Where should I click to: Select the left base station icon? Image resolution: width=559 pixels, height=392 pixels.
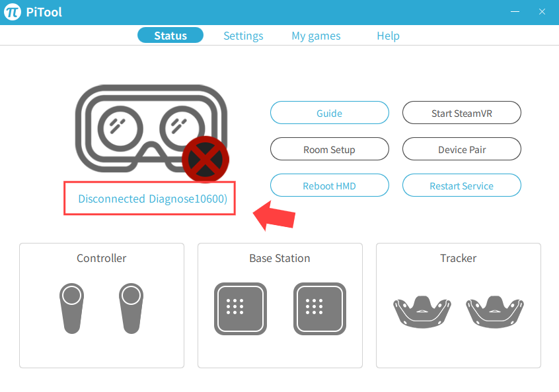[241, 309]
